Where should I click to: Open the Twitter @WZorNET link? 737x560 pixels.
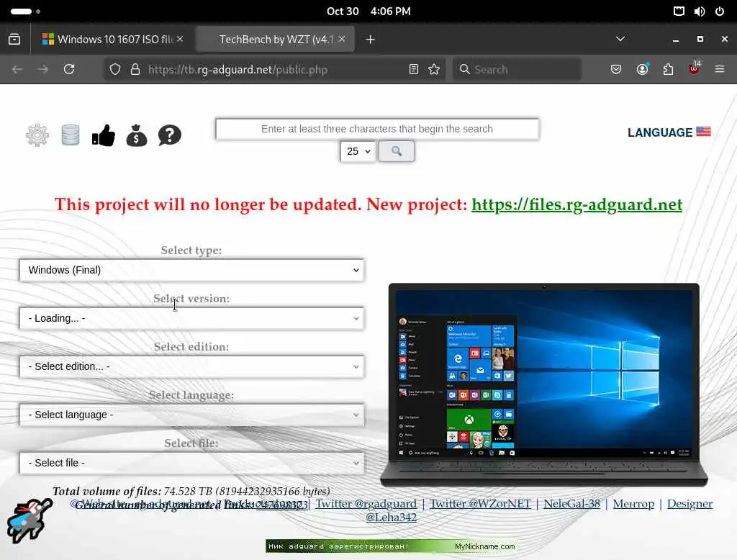click(480, 504)
